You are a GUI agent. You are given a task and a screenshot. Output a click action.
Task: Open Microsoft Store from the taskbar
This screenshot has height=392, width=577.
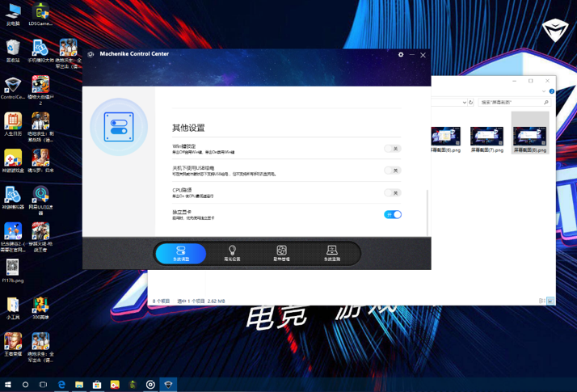click(x=97, y=385)
